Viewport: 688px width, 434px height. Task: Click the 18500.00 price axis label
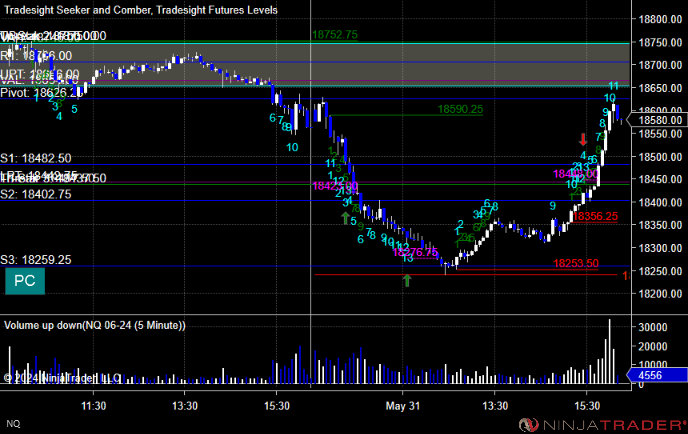coord(660,157)
